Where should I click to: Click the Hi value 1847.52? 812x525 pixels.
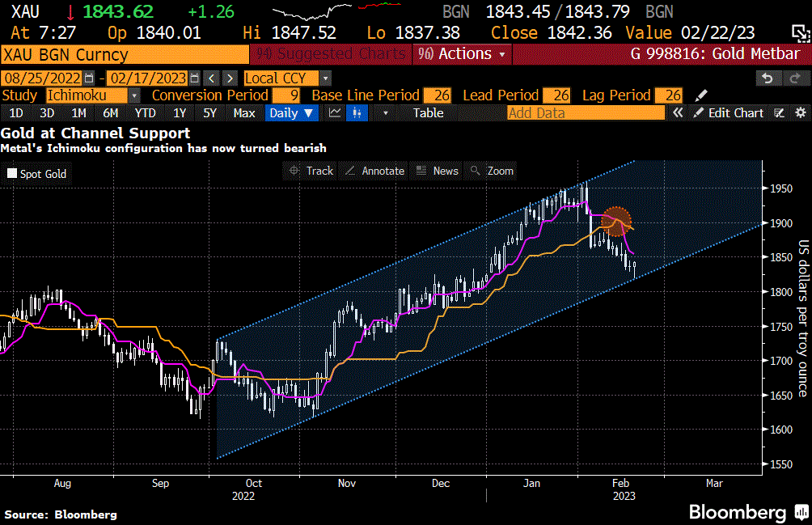click(303, 33)
